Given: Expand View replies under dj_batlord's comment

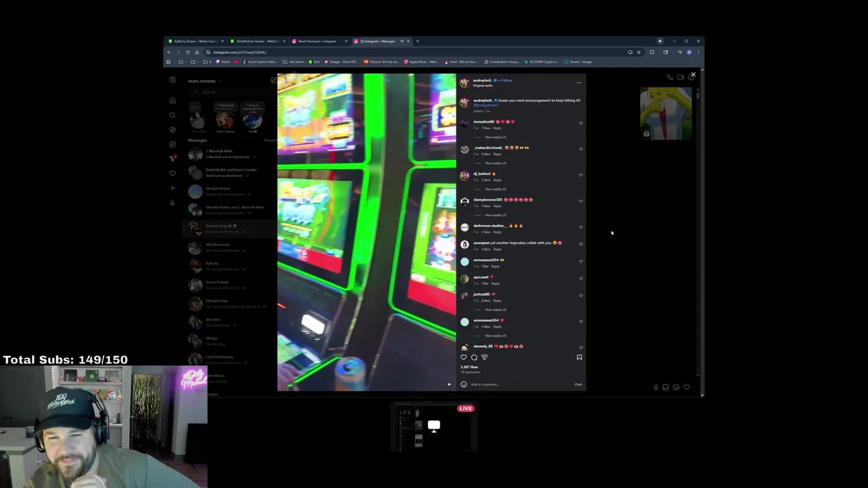Looking at the screenshot, I should (x=495, y=189).
